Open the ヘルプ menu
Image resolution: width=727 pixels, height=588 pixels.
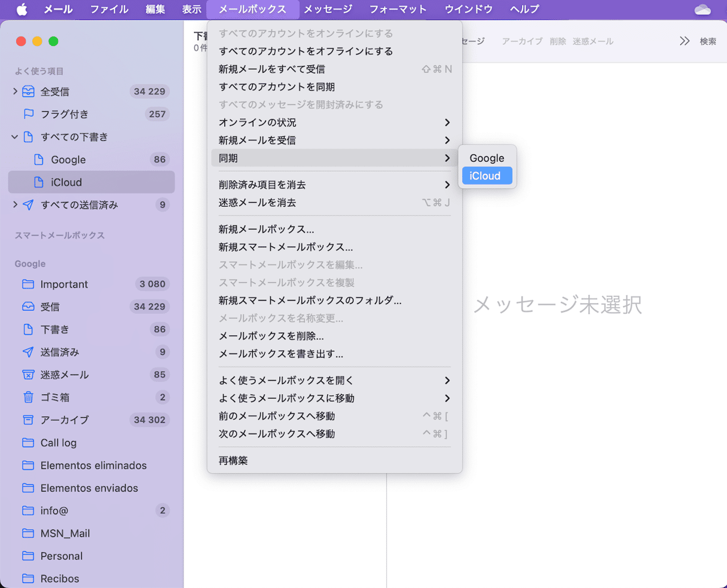coord(525,9)
